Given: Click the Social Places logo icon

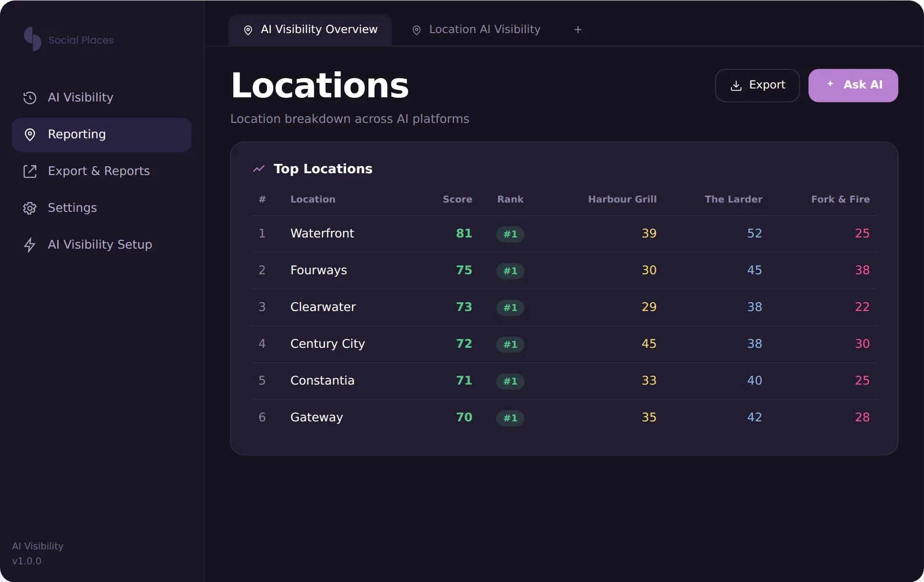Looking at the screenshot, I should pos(33,39).
